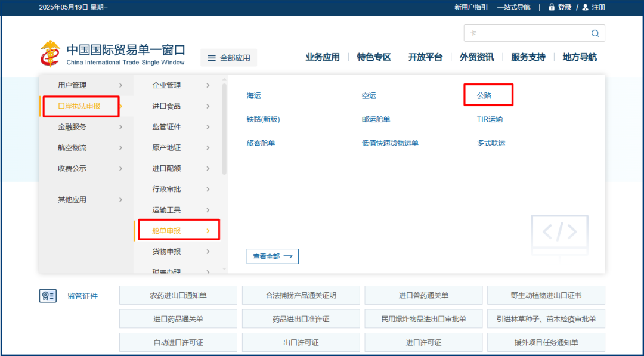
Task: Expand the 航空物流 chevron
Action: [x=120, y=147]
